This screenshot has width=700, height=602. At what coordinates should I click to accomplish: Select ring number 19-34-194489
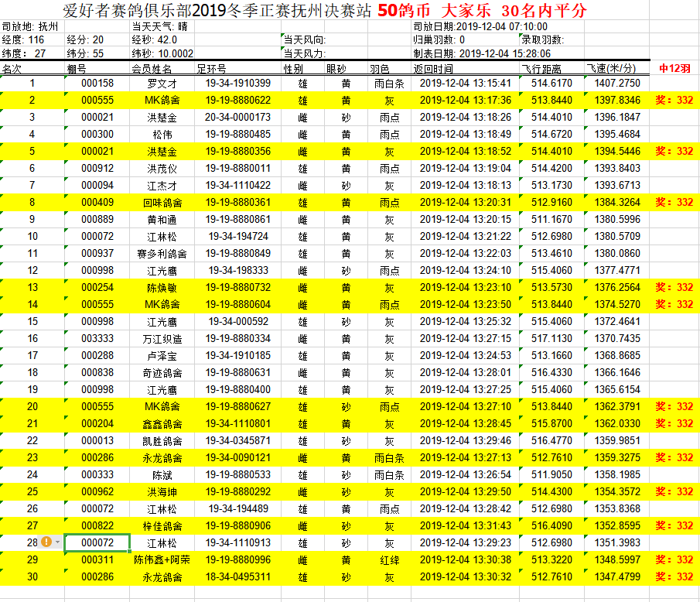[238, 508]
